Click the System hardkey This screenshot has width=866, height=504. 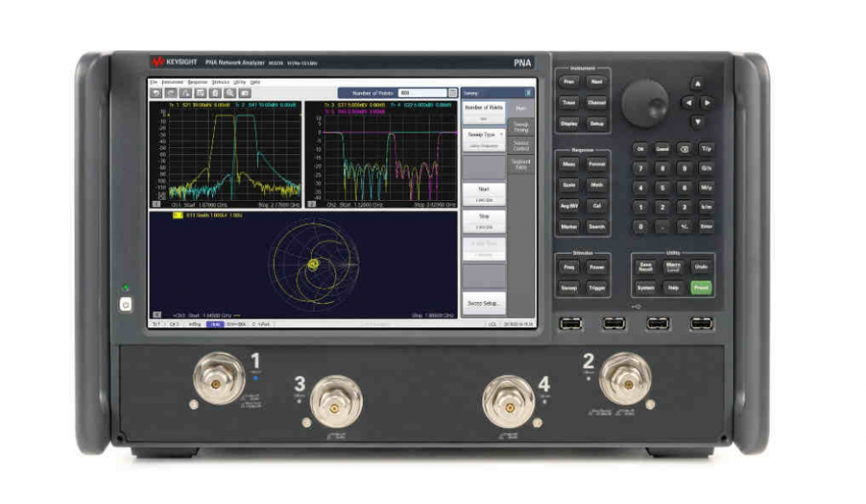[646, 288]
